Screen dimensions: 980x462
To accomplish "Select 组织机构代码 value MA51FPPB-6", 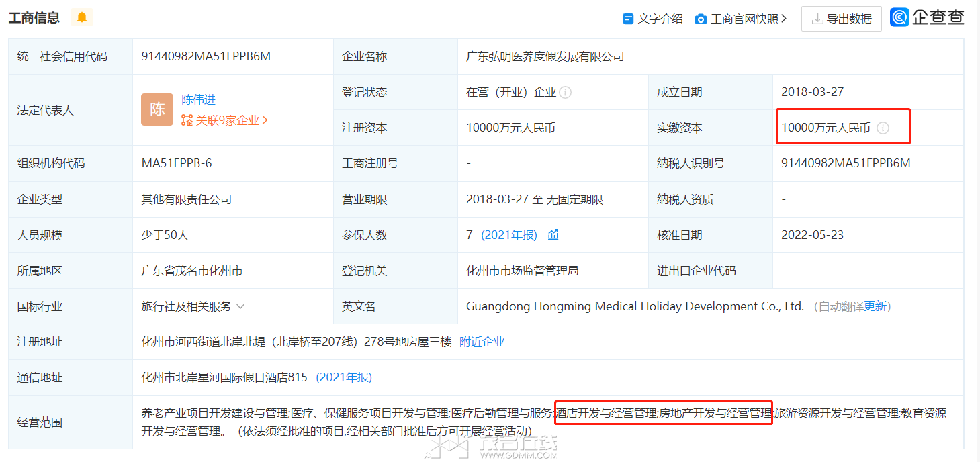I will [177, 163].
